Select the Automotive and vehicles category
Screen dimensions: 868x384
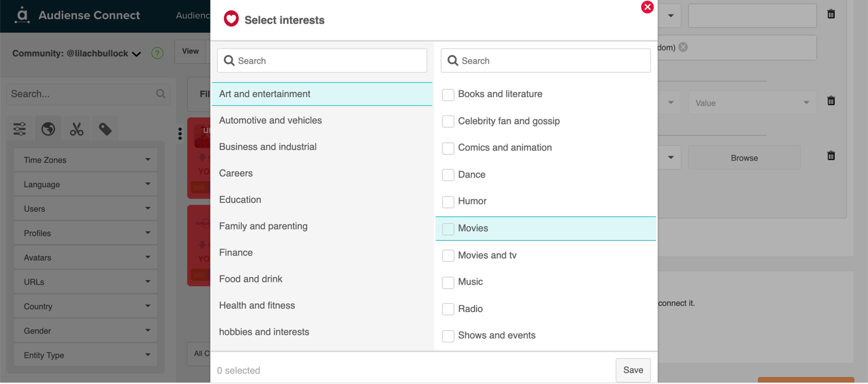pyautogui.click(x=270, y=120)
